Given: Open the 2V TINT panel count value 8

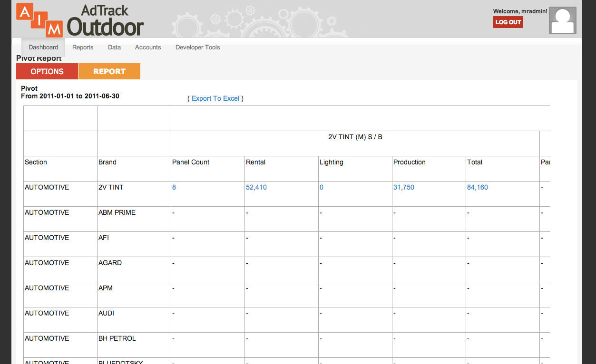Looking at the screenshot, I should pos(174,187).
